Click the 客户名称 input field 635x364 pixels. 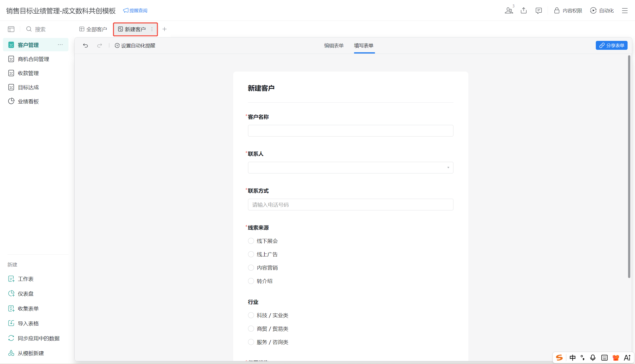point(350,131)
